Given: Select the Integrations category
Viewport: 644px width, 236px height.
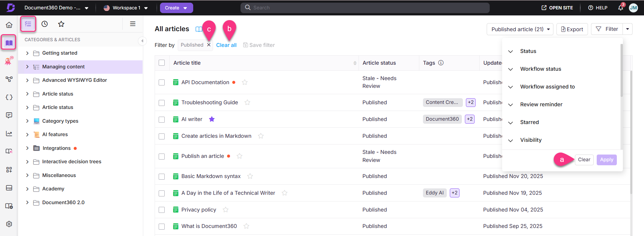Looking at the screenshot, I should [56, 148].
